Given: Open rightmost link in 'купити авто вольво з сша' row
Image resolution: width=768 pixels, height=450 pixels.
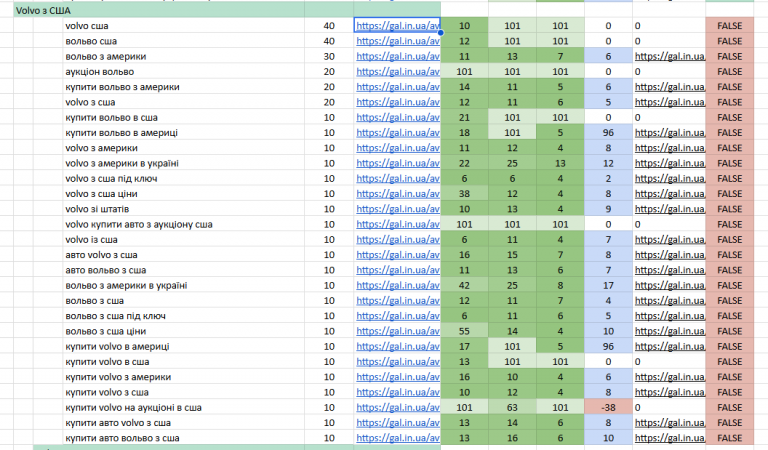Looking at the screenshot, I should pyautogui.click(x=670, y=438).
